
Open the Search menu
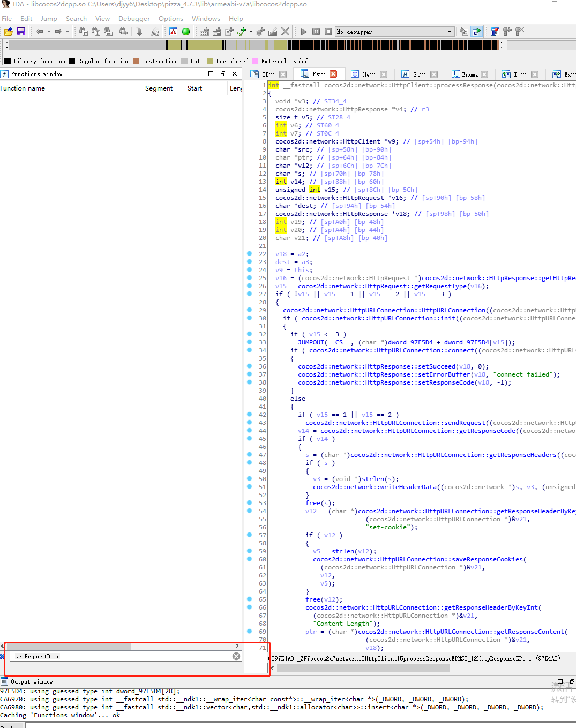coord(76,18)
